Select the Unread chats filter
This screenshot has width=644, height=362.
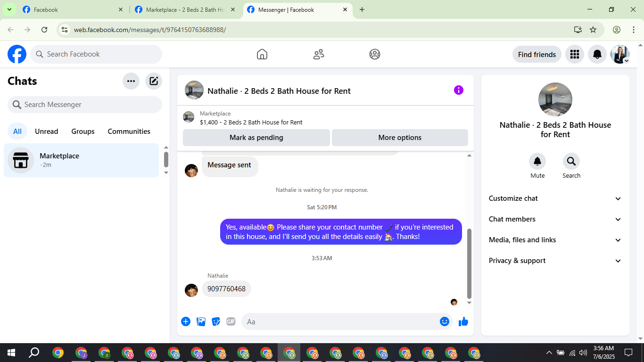(47, 132)
